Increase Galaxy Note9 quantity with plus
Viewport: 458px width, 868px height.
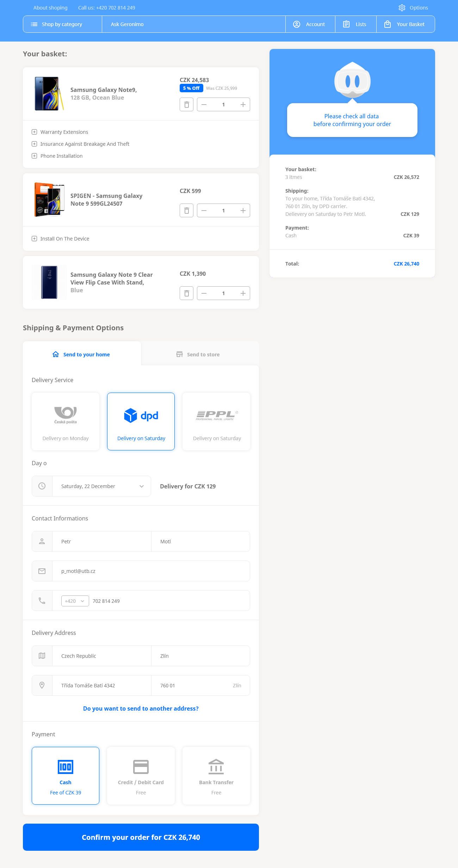[243, 105]
